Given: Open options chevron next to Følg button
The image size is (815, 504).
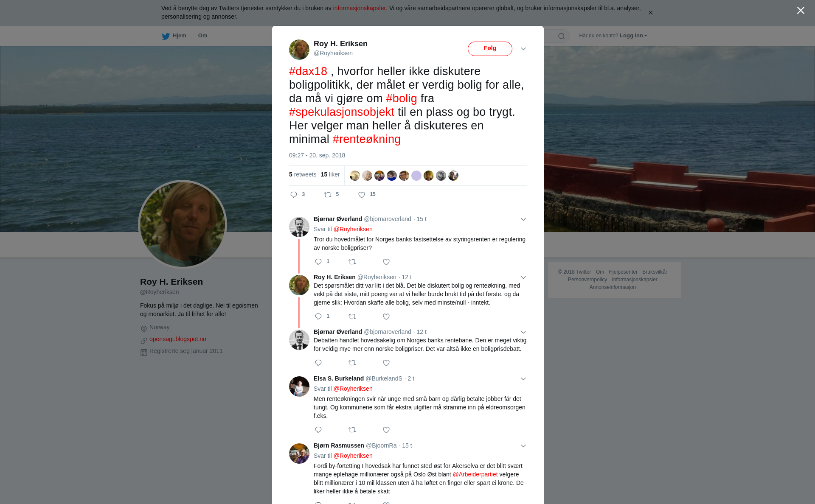Looking at the screenshot, I should pyautogui.click(x=523, y=49).
